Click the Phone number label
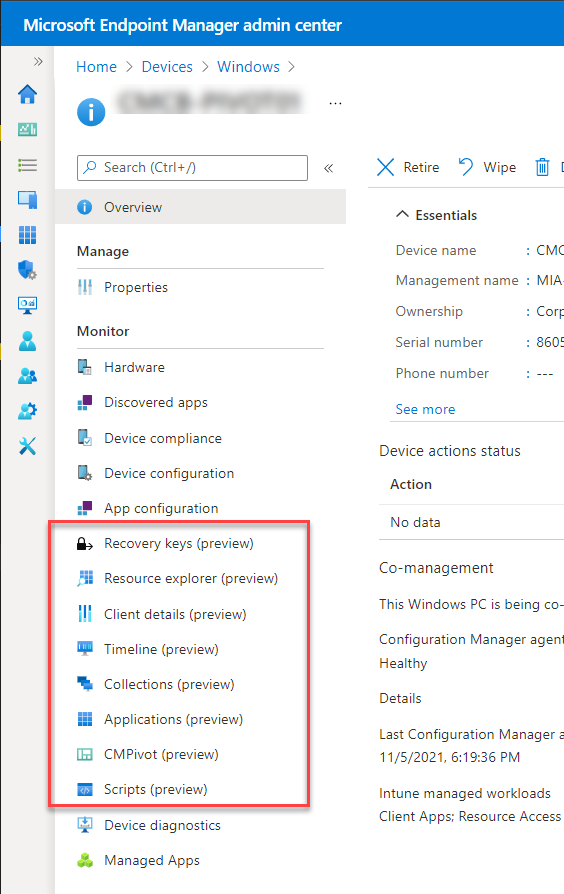 pos(442,373)
